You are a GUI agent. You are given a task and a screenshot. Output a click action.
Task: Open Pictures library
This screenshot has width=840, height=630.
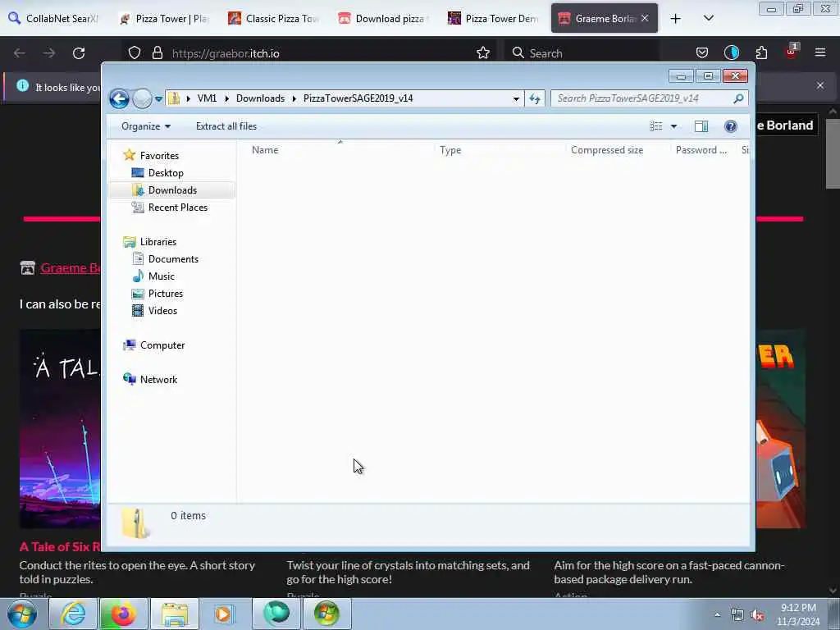(x=165, y=294)
